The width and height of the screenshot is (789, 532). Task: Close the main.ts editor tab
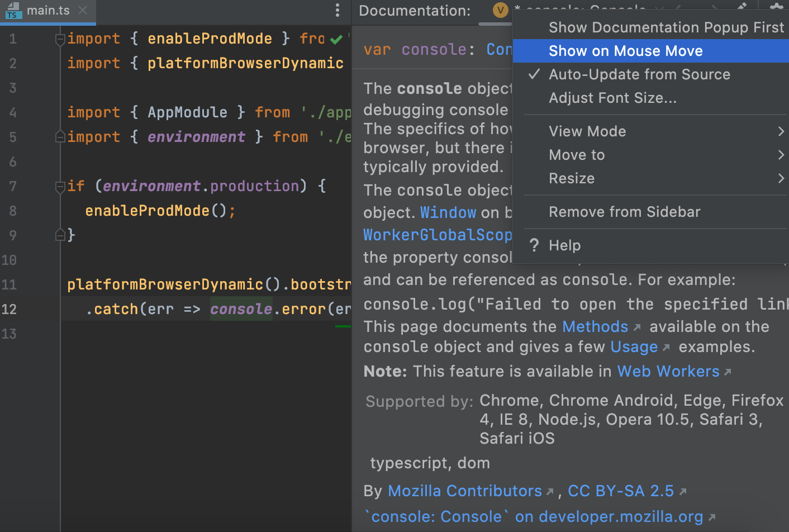(x=83, y=10)
